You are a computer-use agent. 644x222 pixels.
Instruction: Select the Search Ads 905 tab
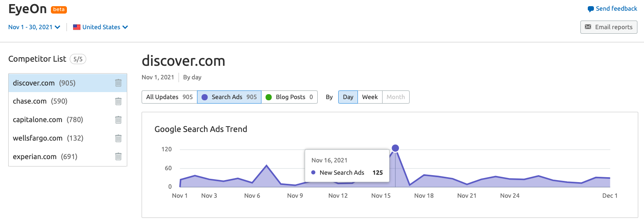point(229,97)
